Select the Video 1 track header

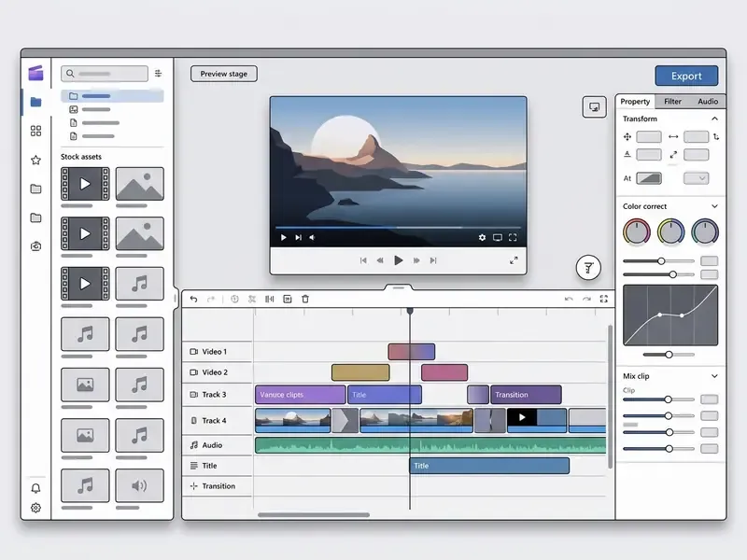[x=218, y=352]
